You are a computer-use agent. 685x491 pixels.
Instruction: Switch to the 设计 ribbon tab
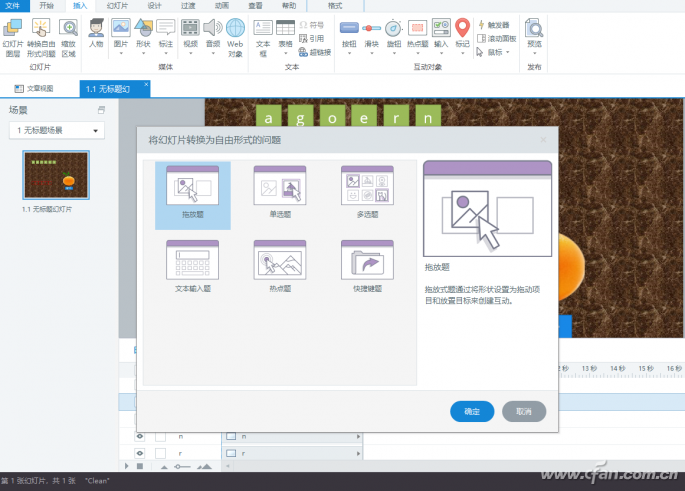click(x=154, y=6)
